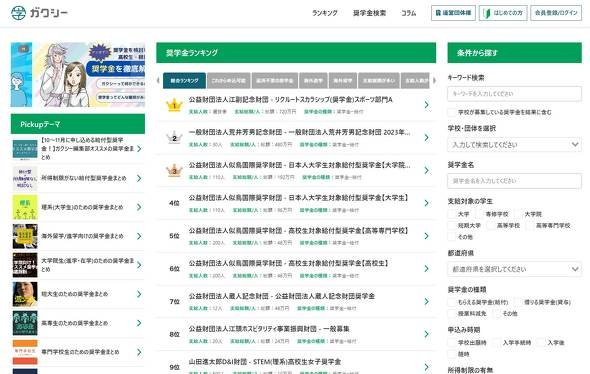
Task: Click the ガクシー logo icon
Action: click(x=18, y=13)
